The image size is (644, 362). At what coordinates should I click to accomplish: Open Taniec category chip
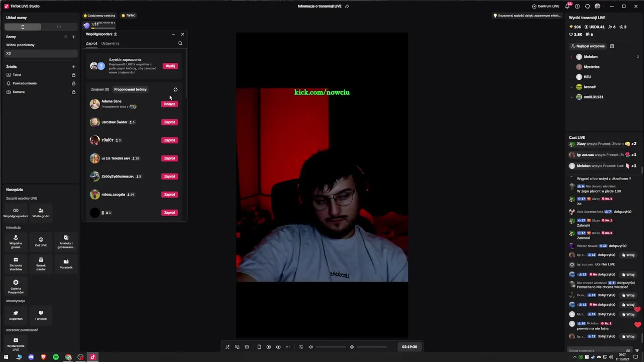click(128, 16)
